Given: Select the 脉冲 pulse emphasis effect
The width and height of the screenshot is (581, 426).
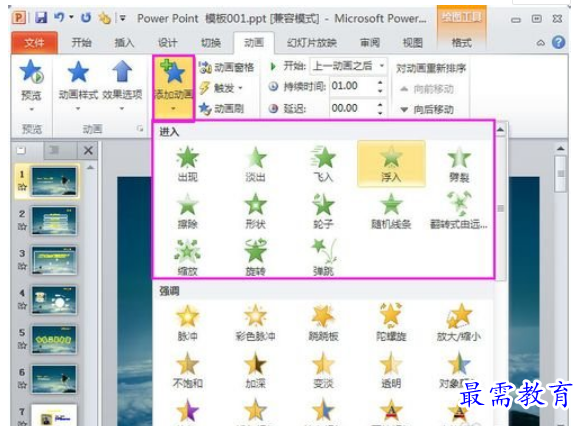Looking at the screenshot, I should pos(187,323).
